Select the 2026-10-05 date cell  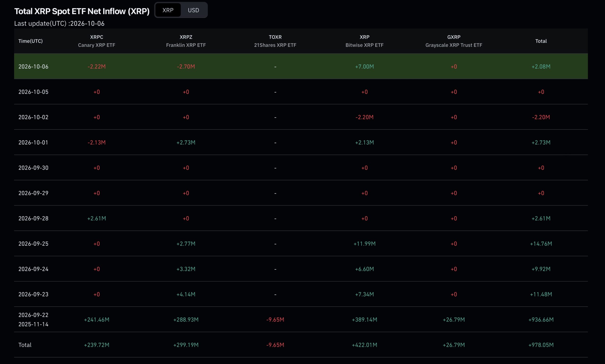point(33,92)
